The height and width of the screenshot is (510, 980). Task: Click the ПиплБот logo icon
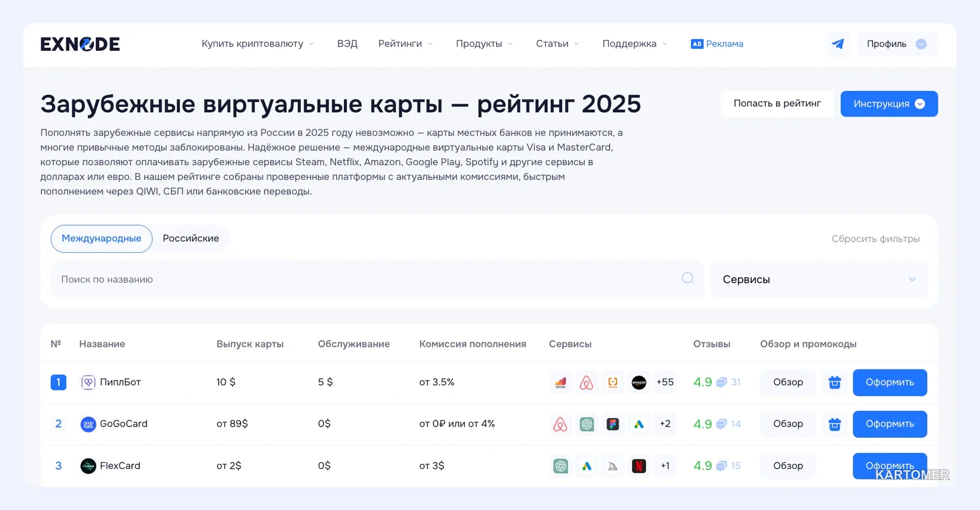click(x=88, y=382)
